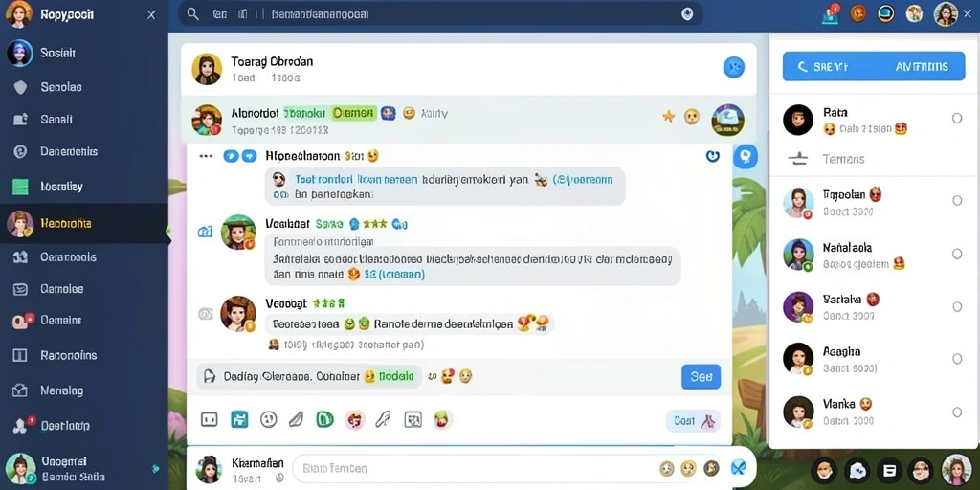The image size is (980, 490).
Task: Click the green document icon in the attachment toolbar
Action: (x=324, y=419)
